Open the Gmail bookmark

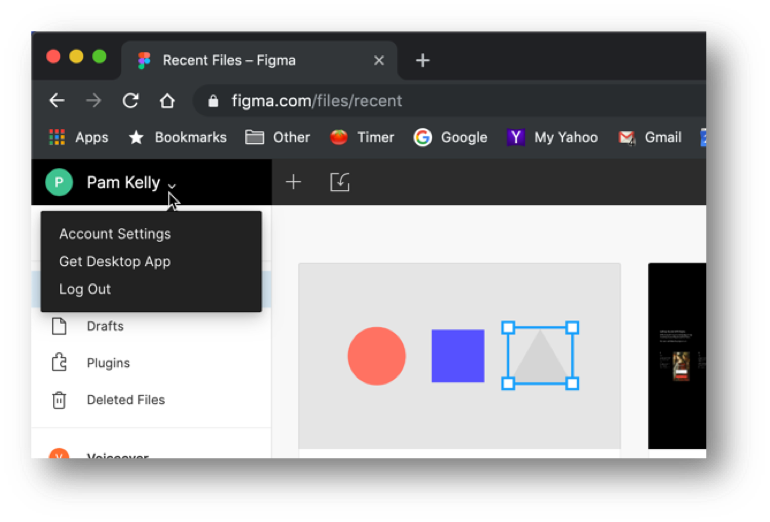(x=650, y=137)
